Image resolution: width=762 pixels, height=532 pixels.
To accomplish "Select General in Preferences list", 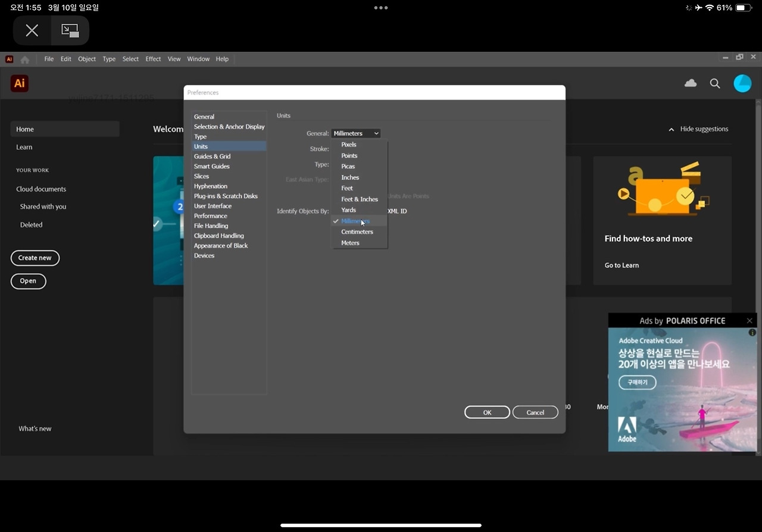I will click(229, 117).
